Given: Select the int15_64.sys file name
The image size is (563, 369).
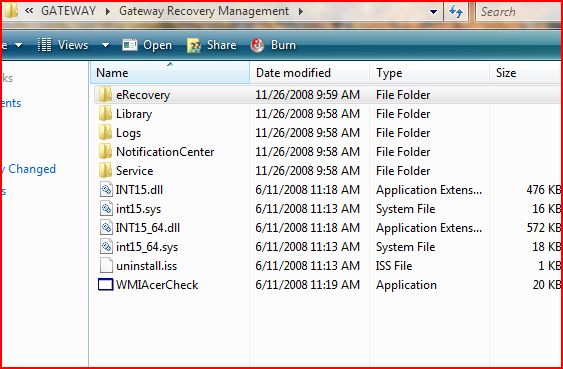Looking at the screenshot, I should (x=147, y=247).
